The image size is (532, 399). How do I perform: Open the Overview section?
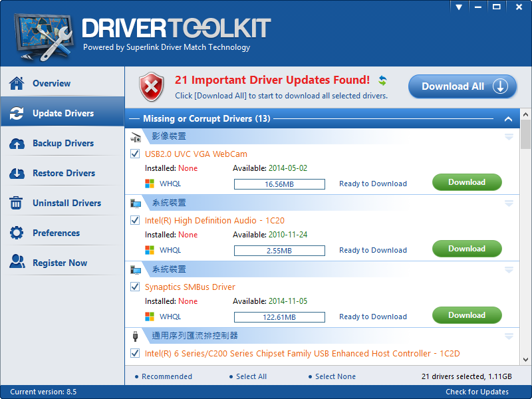[63, 83]
